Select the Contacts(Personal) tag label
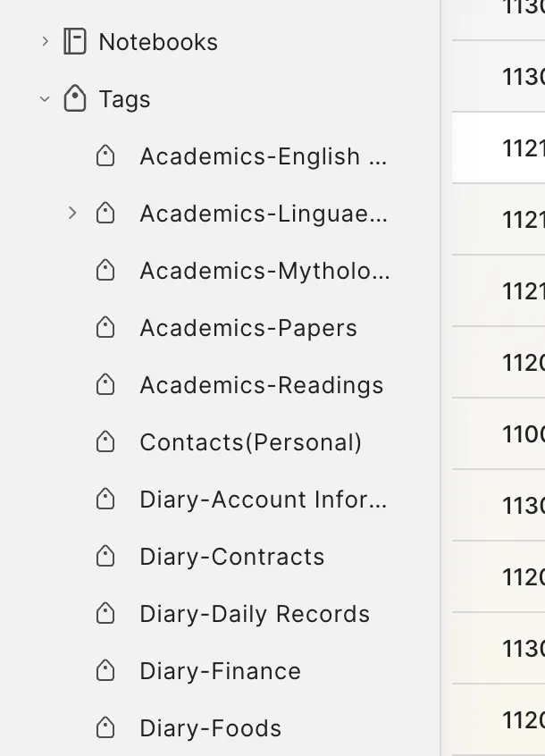Image resolution: width=545 pixels, height=756 pixels. click(250, 442)
